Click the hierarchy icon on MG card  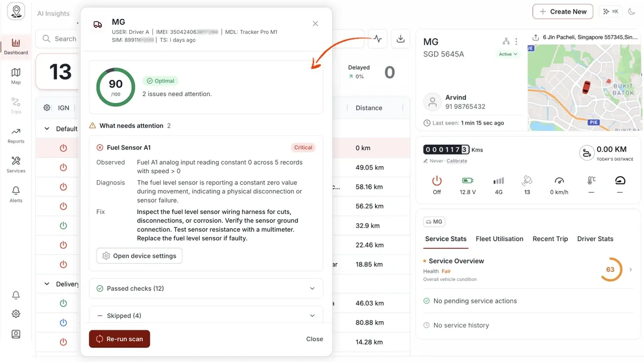506,41
